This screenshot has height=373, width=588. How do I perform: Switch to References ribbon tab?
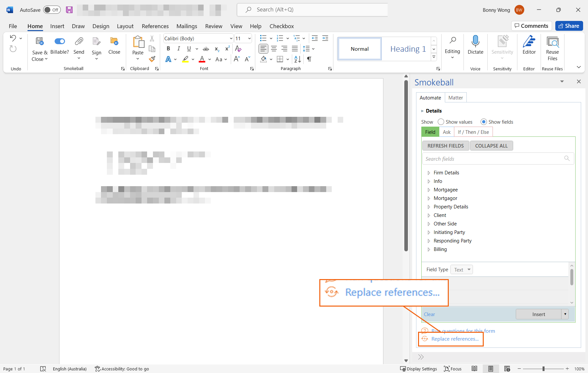(x=155, y=26)
